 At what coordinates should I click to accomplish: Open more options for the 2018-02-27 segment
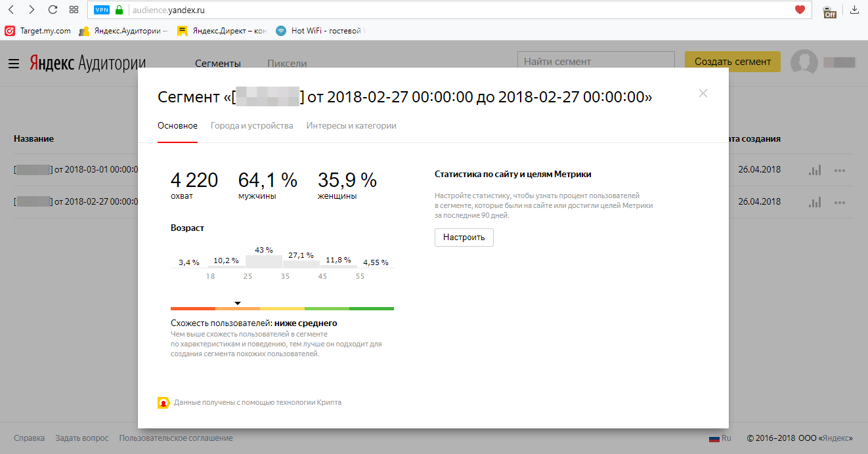tap(839, 203)
